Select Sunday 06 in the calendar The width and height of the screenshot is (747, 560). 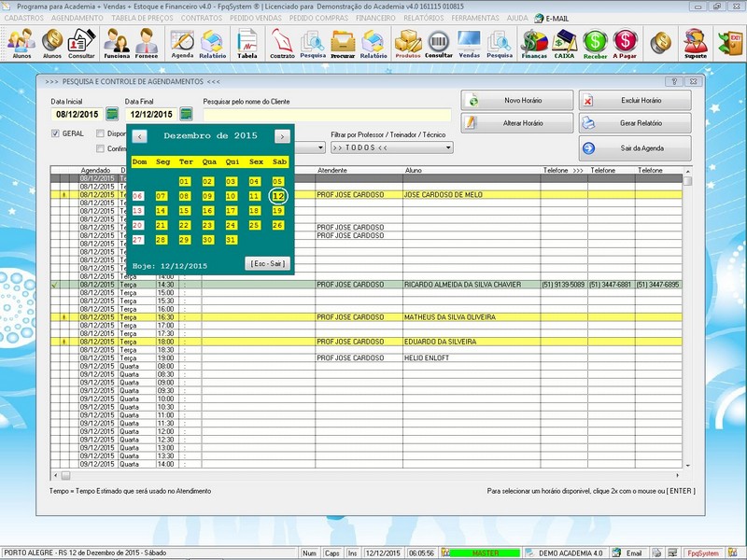point(137,196)
